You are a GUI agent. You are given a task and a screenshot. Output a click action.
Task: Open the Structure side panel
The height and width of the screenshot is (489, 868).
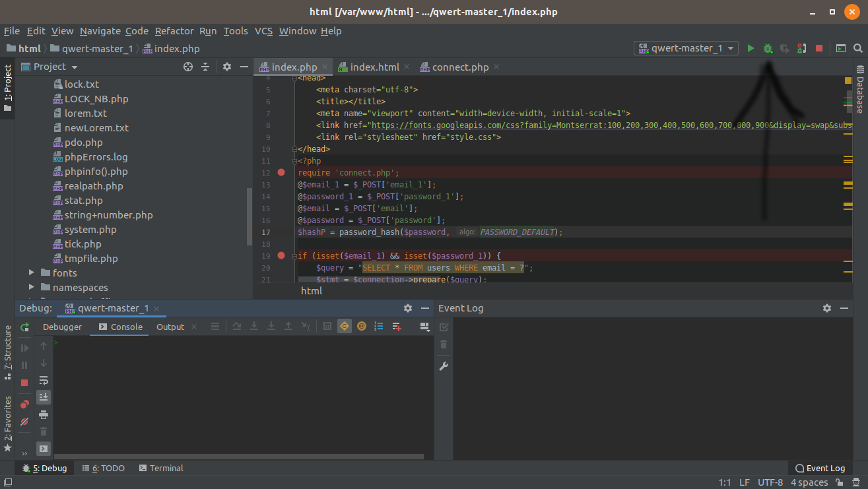point(8,352)
